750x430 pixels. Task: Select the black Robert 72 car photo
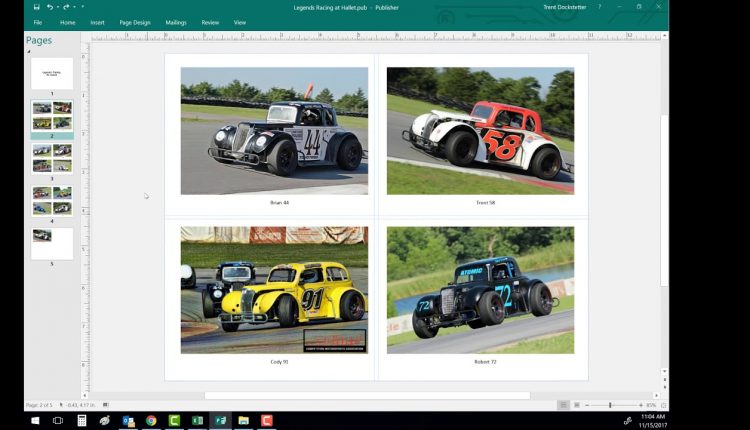tap(480, 290)
